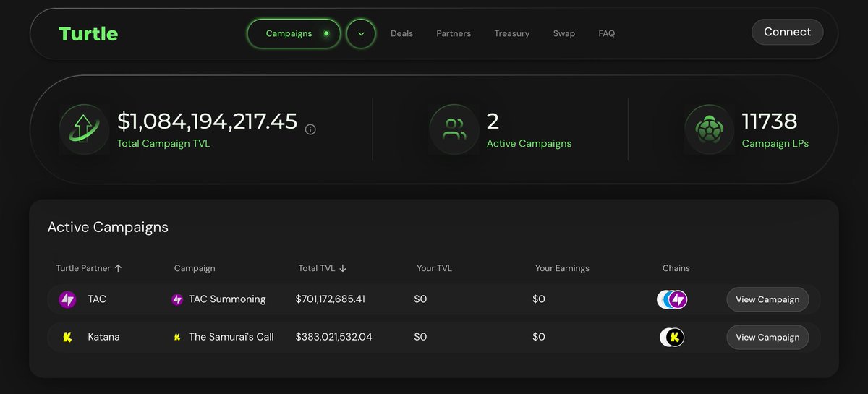Click the TAC Summoning campaign name

(x=227, y=299)
